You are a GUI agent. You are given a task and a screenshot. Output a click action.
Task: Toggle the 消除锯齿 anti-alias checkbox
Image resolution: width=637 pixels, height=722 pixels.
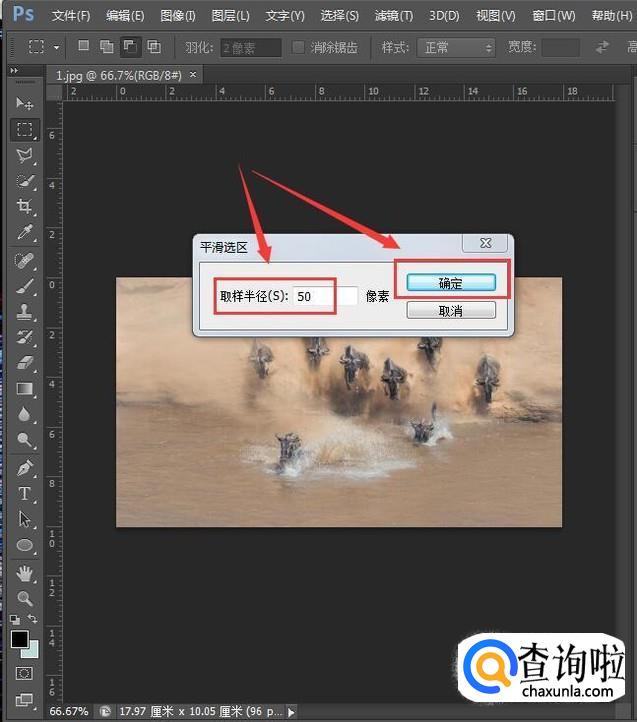pyautogui.click(x=298, y=47)
